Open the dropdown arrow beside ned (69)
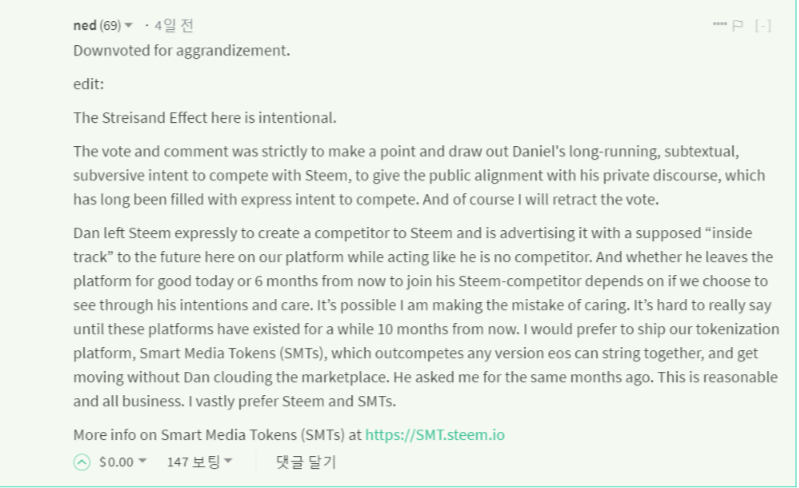The image size is (799, 488). click(x=129, y=25)
